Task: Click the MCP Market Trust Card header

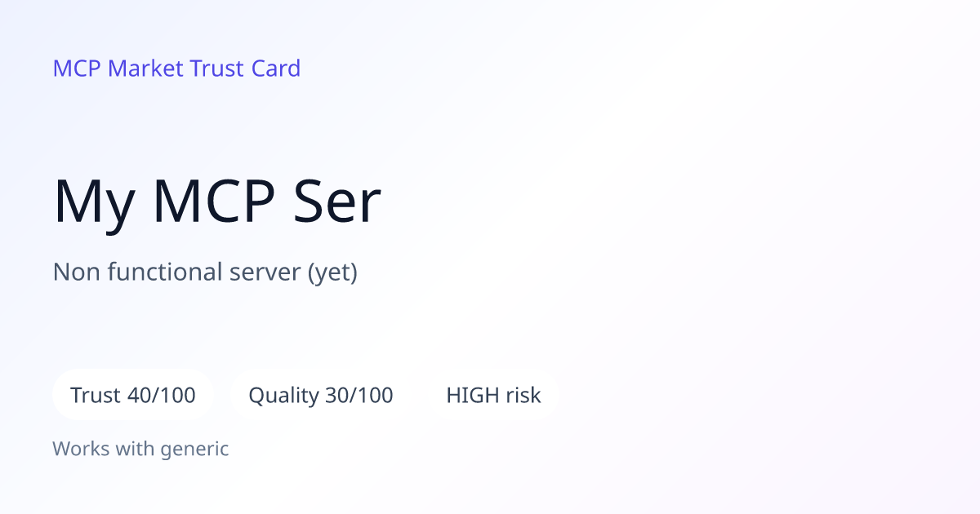Action: click(176, 69)
